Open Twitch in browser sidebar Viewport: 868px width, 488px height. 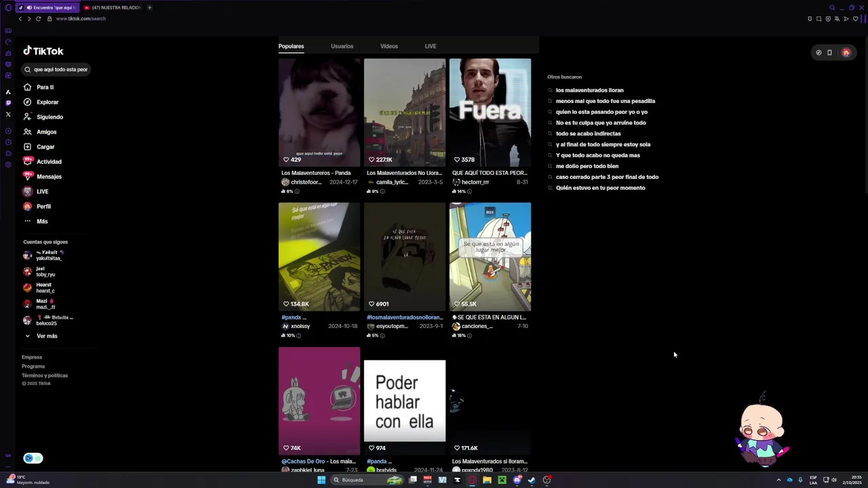pyautogui.click(x=8, y=103)
